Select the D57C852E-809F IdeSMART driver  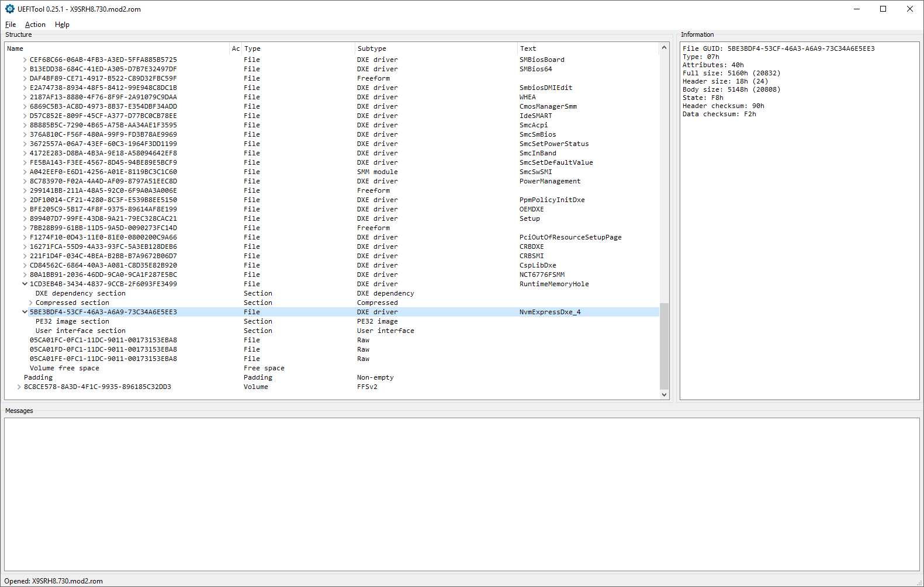(332, 116)
